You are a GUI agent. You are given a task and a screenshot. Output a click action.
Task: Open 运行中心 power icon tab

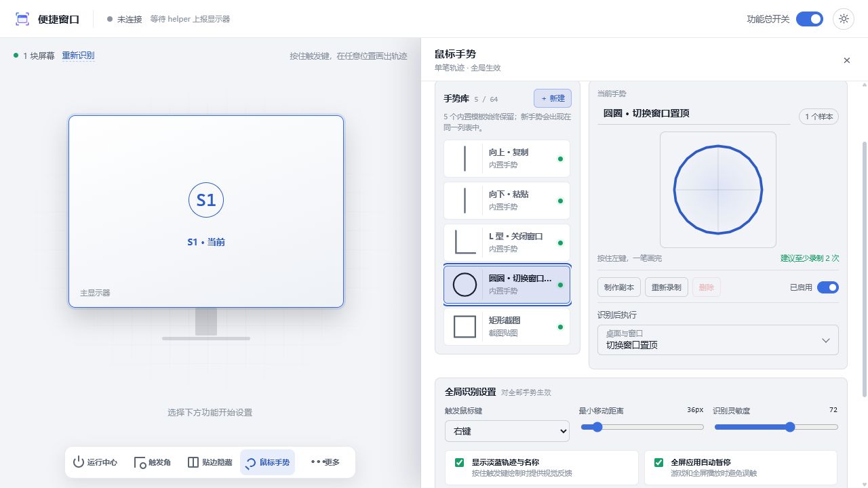click(96, 462)
